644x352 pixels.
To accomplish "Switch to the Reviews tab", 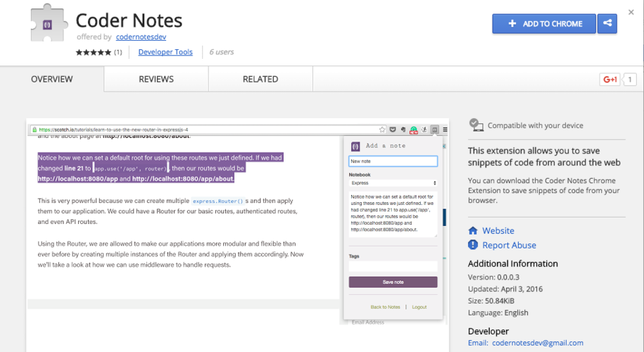I will tap(156, 79).
